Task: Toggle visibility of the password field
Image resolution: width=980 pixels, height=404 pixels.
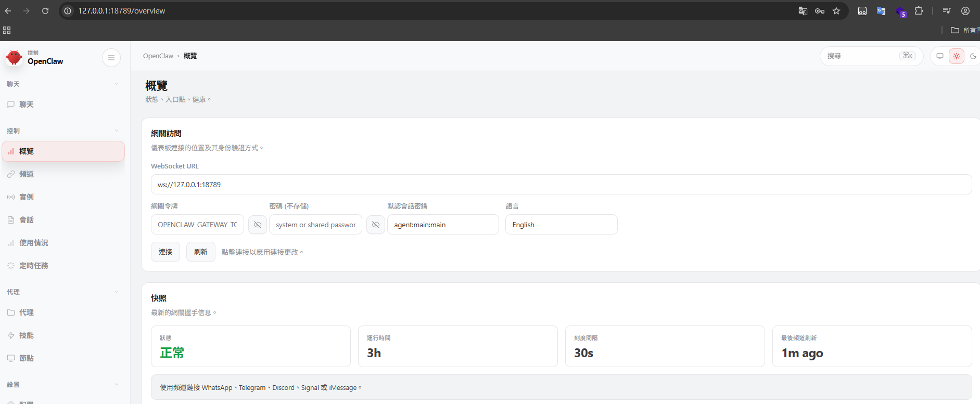Action: coord(376,225)
